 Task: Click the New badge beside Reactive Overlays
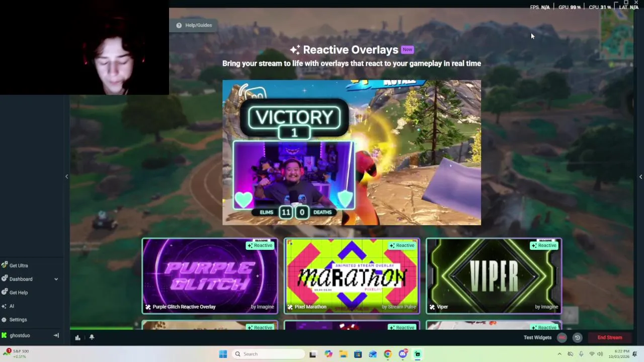(x=408, y=49)
